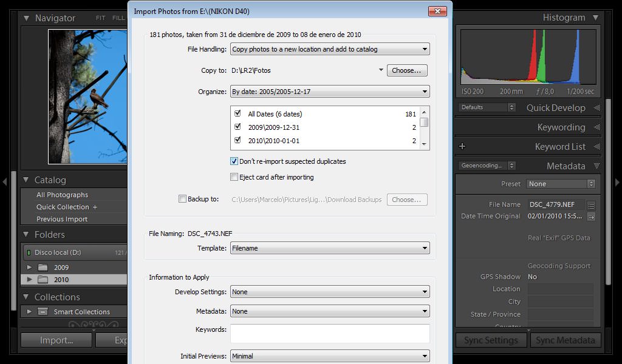Enable the Backup to checkbox
The height and width of the screenshot is (364, 622).
click(x=182, y=198)
